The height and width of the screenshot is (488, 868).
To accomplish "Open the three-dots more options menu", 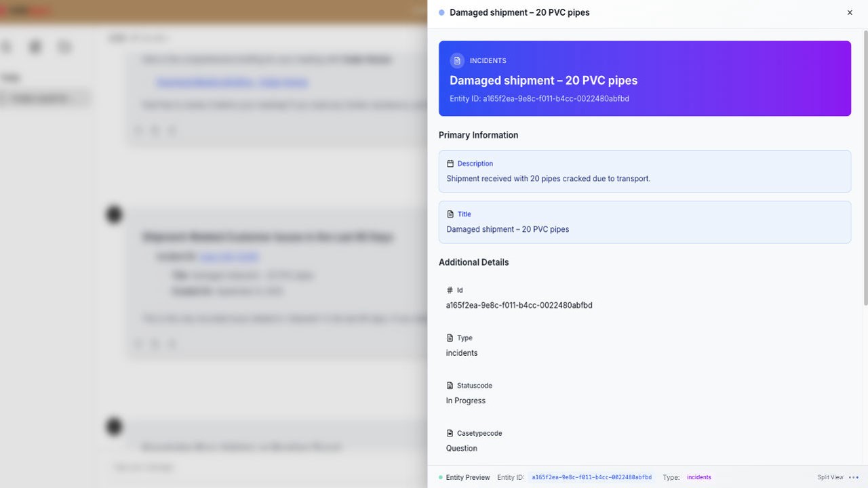I will point(853,477).
